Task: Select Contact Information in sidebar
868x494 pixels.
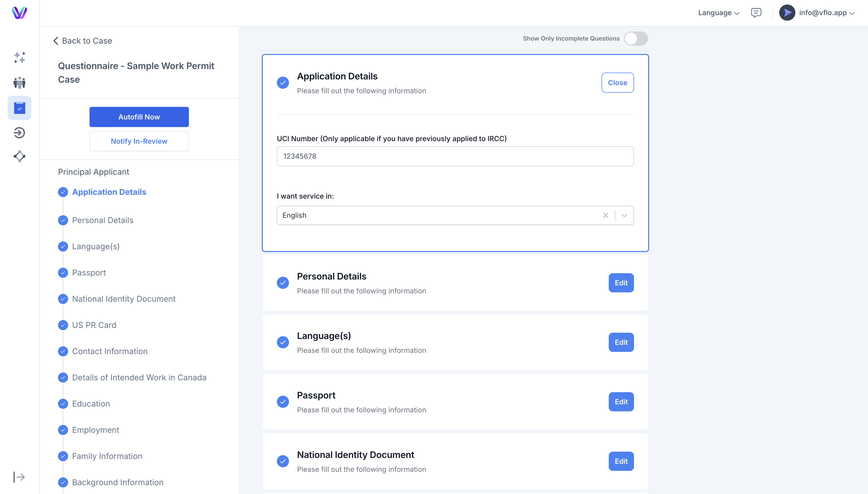Action: [110, 351]
